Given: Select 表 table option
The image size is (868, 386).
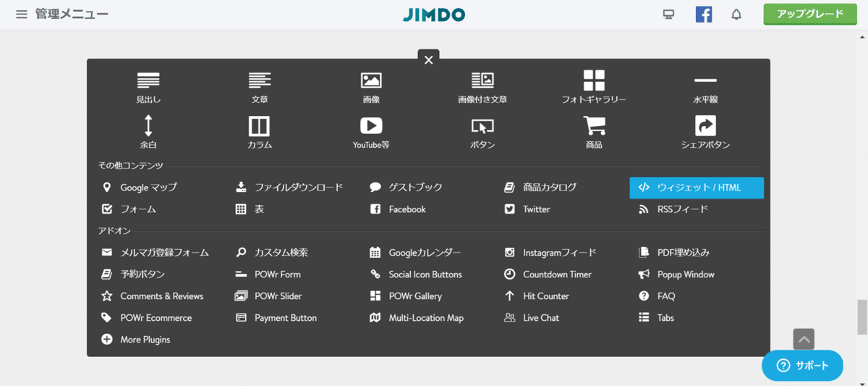Looking at the screenshot, I should pyautogui.click(x=250, y=209).
